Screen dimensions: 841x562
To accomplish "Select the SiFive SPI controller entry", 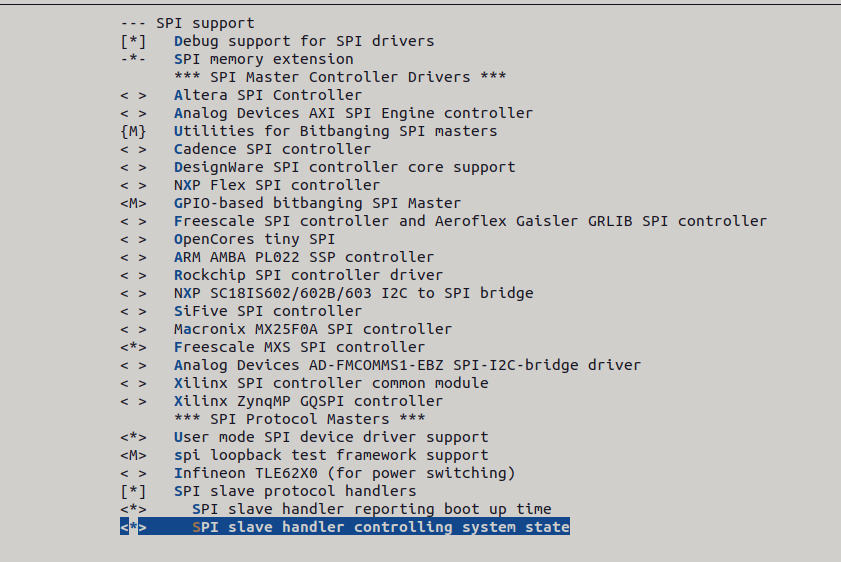I will coord(268,311).
